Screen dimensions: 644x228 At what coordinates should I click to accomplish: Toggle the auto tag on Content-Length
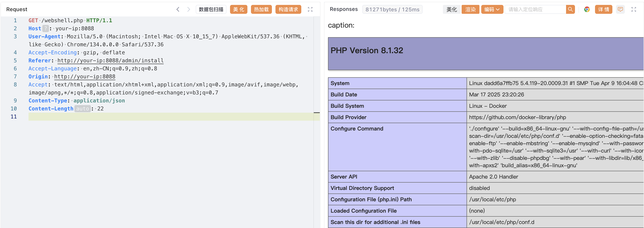pyautogui.click(x=82, y=109)
